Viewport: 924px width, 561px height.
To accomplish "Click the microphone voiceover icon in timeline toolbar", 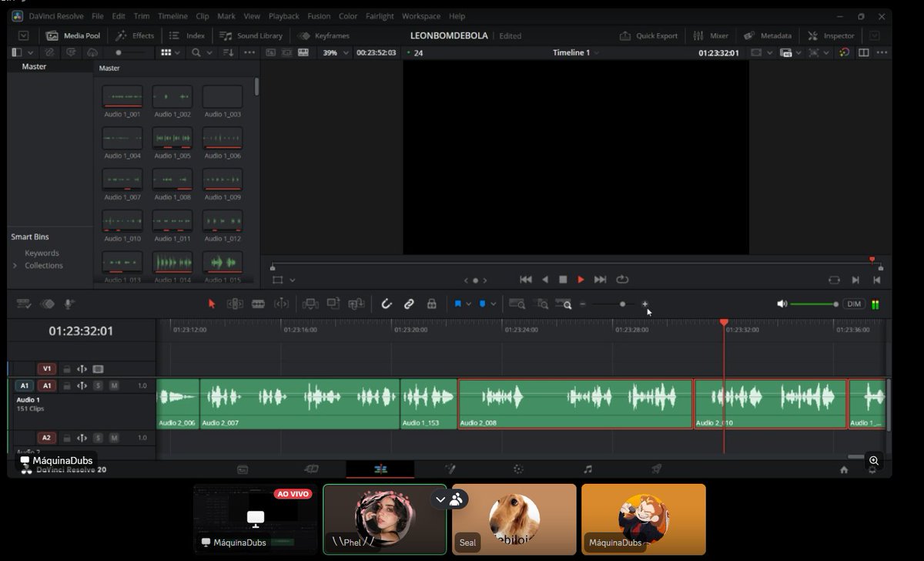I will (x=69, y=304).
